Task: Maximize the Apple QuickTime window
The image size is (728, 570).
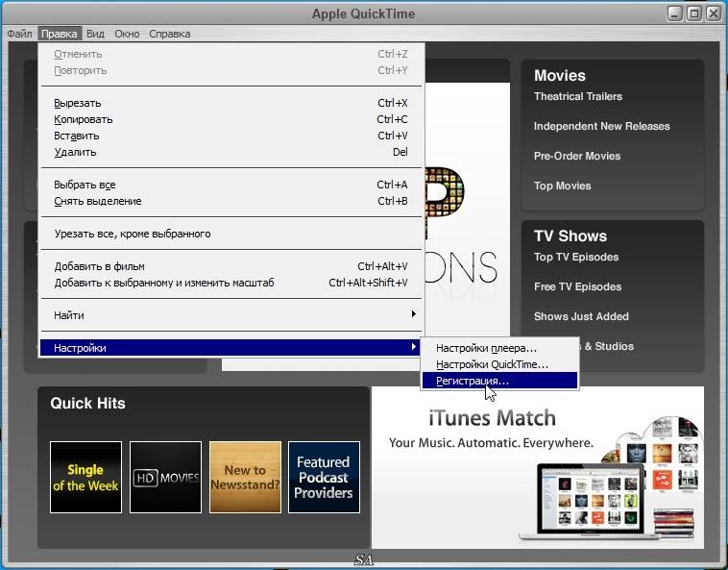Action: [x=694, y=13]
